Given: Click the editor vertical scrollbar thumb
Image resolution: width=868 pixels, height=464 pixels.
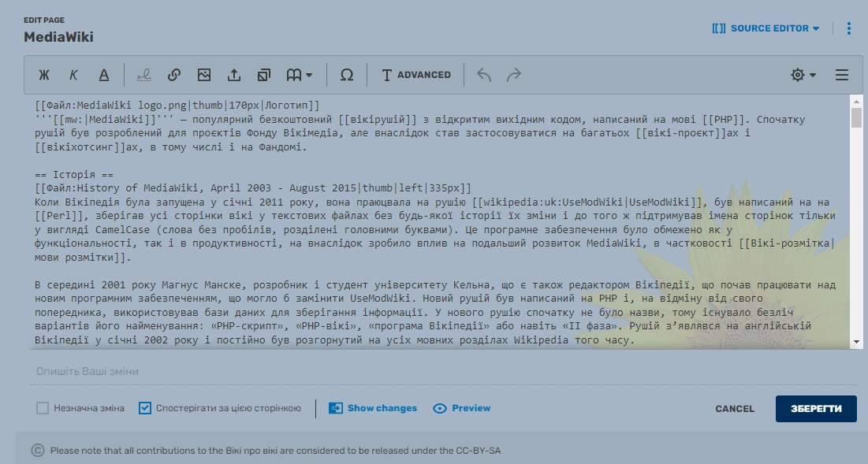Looking at the screenshot, I should [856, 118].
